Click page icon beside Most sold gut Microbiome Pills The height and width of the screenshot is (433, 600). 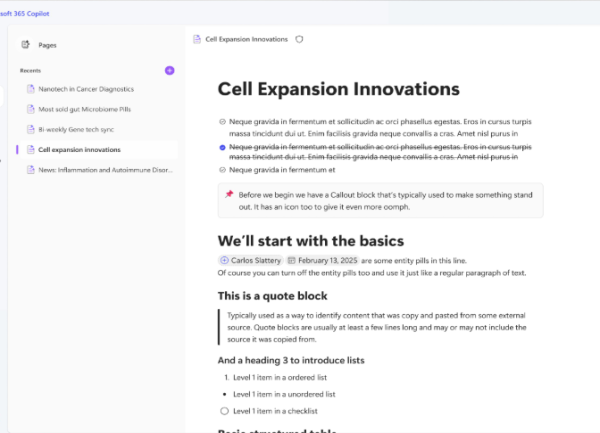click(x=31, y=109)
